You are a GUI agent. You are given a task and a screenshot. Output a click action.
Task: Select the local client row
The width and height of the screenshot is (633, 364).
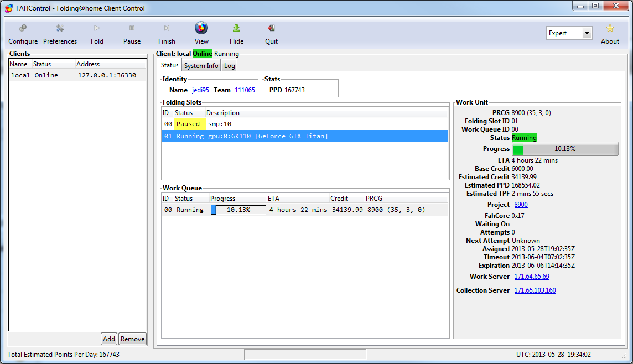[77, 75]
